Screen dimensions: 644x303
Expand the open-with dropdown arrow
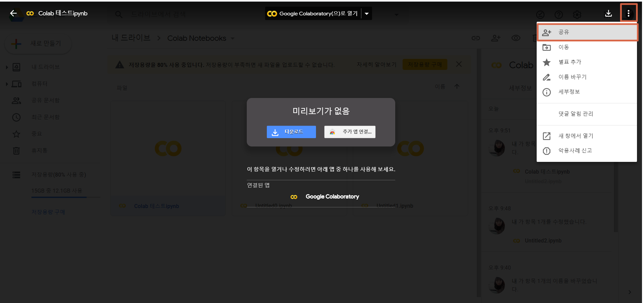[x=367, y=14]
